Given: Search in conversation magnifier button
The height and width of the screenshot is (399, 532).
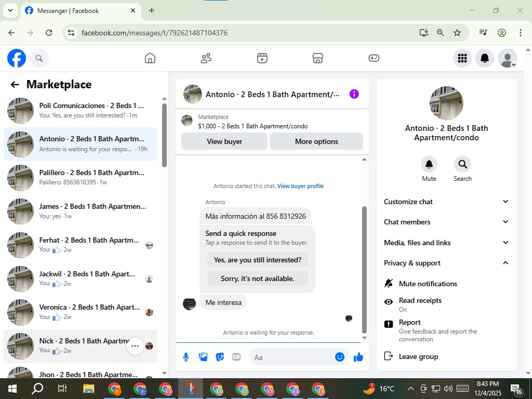Looking at the screenshot, I should pos(462,164).
